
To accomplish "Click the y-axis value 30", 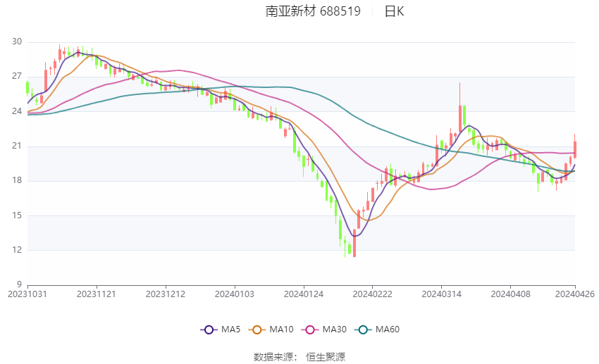I will 17,42.
